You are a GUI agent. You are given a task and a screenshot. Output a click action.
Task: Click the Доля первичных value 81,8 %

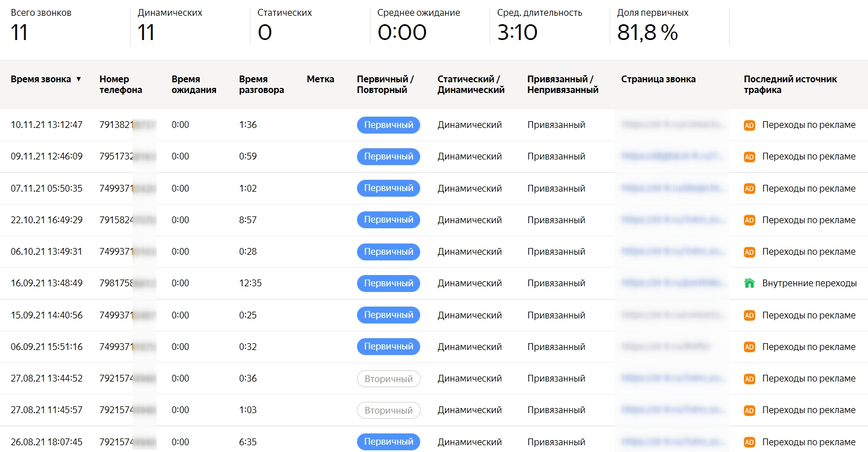pyautogui.click(x=647, y=33)
